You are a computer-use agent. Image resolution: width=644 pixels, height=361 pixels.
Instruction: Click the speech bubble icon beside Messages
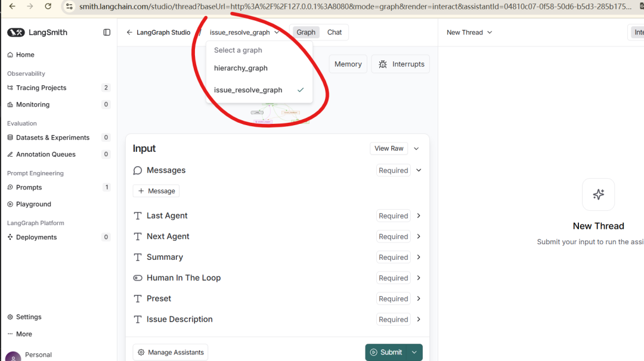[x=138, y=170]
